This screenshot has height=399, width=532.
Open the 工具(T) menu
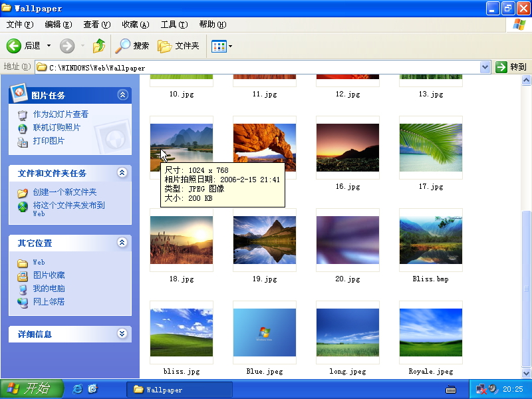tap(174, 25)
